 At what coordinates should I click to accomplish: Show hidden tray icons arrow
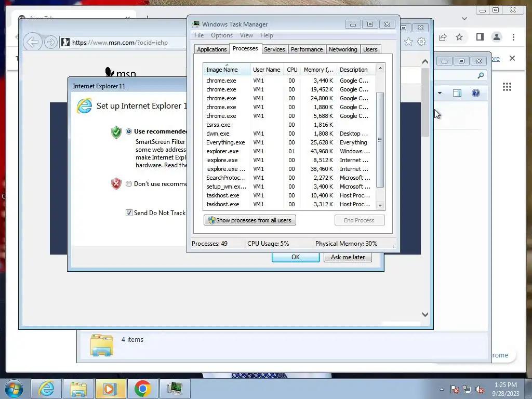pos(442,389)
